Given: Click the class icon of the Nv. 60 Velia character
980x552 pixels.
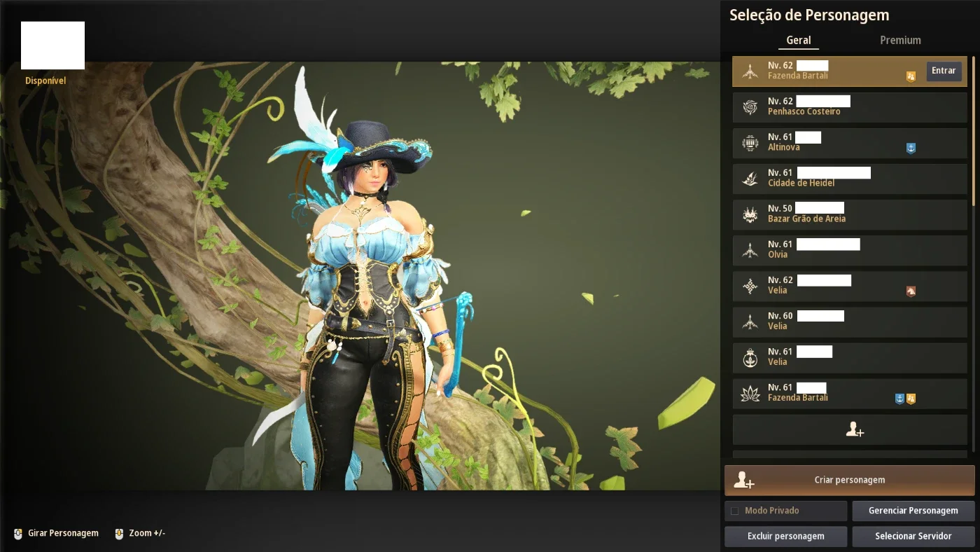Looking at the screenshot, I should pos(750,322).
